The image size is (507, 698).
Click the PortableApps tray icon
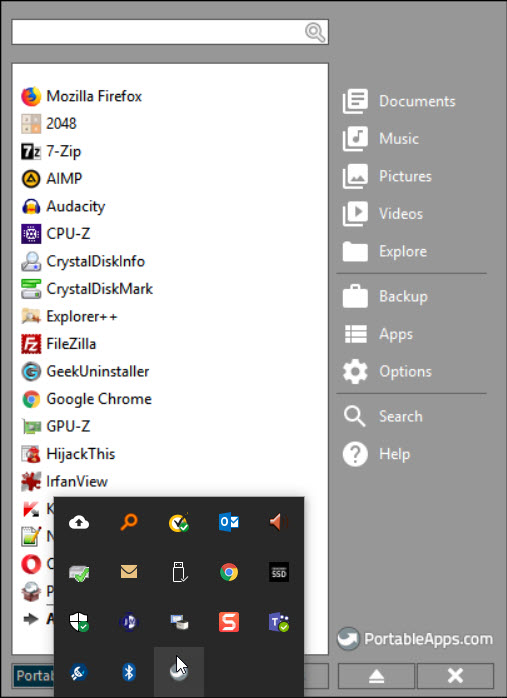(x=179, y=672)
